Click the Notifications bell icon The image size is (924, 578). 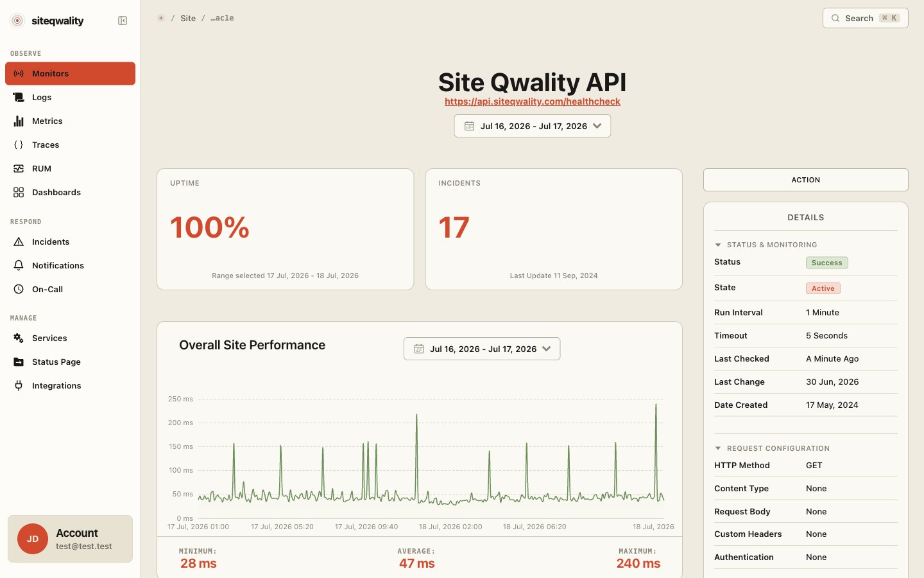(19, 265)
